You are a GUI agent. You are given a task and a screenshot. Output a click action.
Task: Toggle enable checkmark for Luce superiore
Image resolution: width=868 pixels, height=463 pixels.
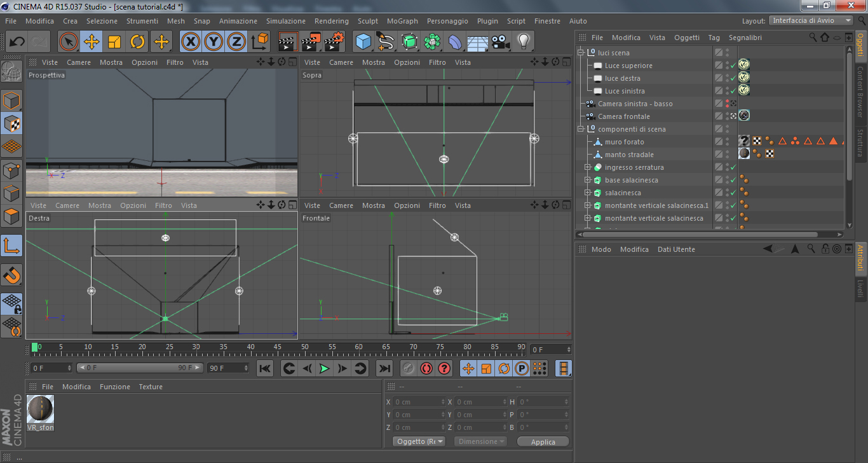coord(733,66)
